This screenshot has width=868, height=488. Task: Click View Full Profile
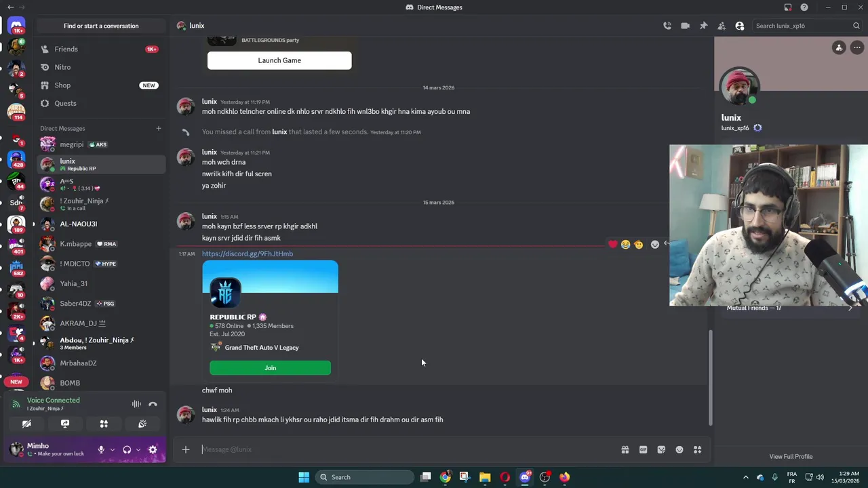click(x=791, y=456)
